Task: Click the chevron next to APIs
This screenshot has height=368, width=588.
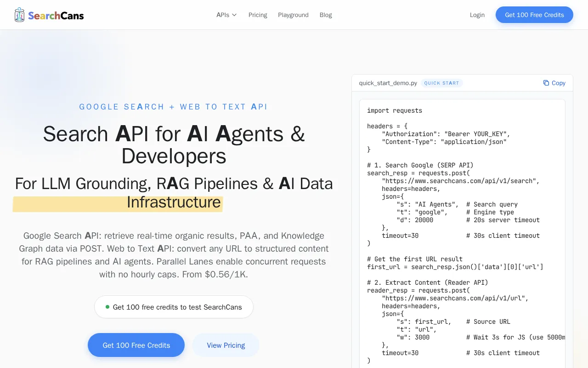Action: 234,15
